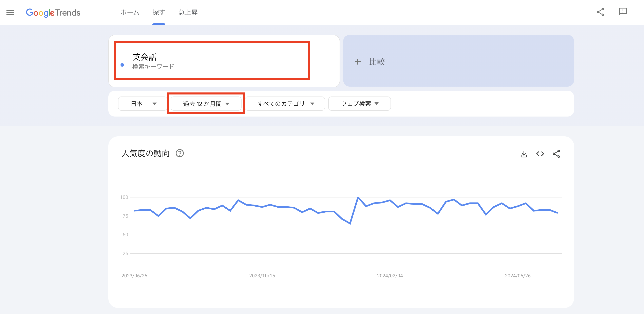Open the 日本 region dropdown

[143, 104]
